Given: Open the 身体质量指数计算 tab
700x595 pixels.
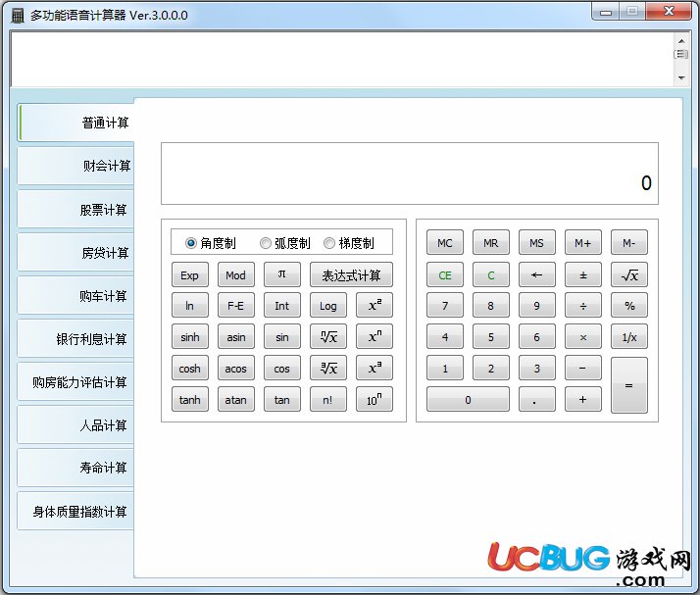Looking at the screenshot, I should [x=75, y=511].
